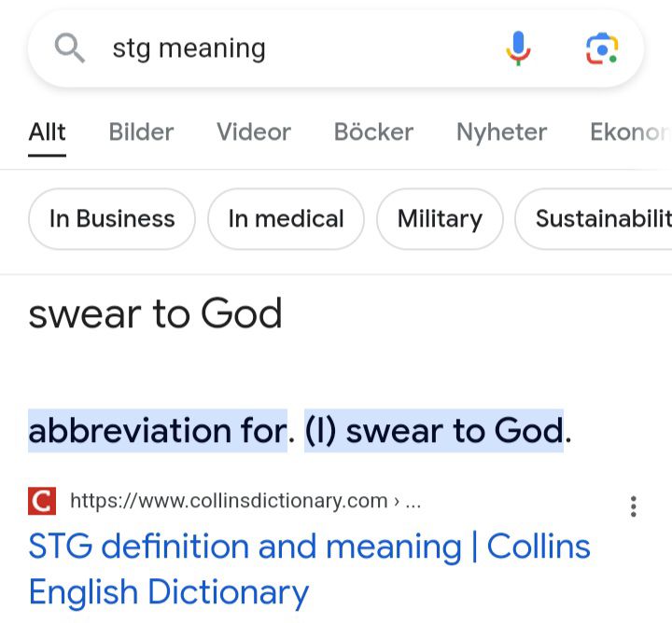672x623 pixels.
Task: Start voice search with the microphone icon
Action: (518, 48)
